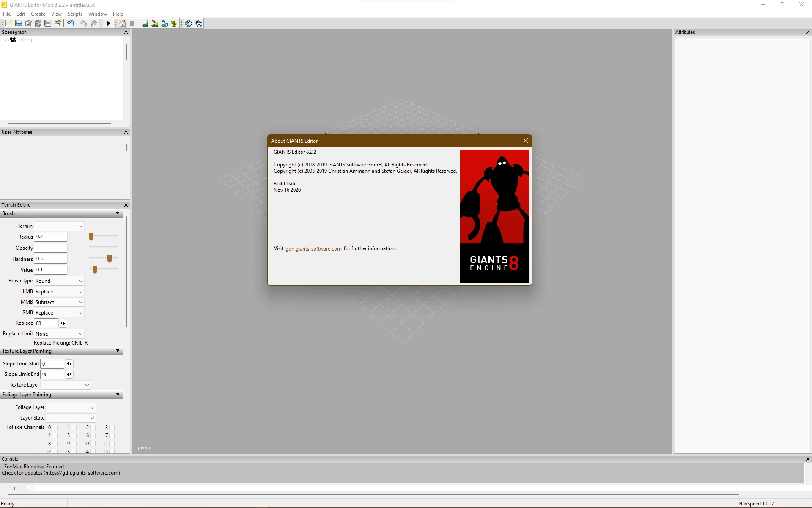
Task: Click the Play black triangle button
Action: (108, 23)
